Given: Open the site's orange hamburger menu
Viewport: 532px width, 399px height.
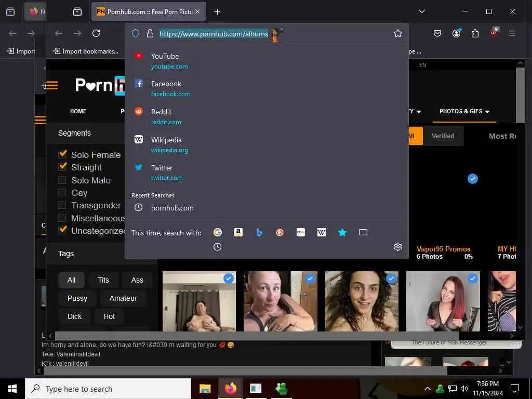Looking at the screenshot, I should click(52, 85).
